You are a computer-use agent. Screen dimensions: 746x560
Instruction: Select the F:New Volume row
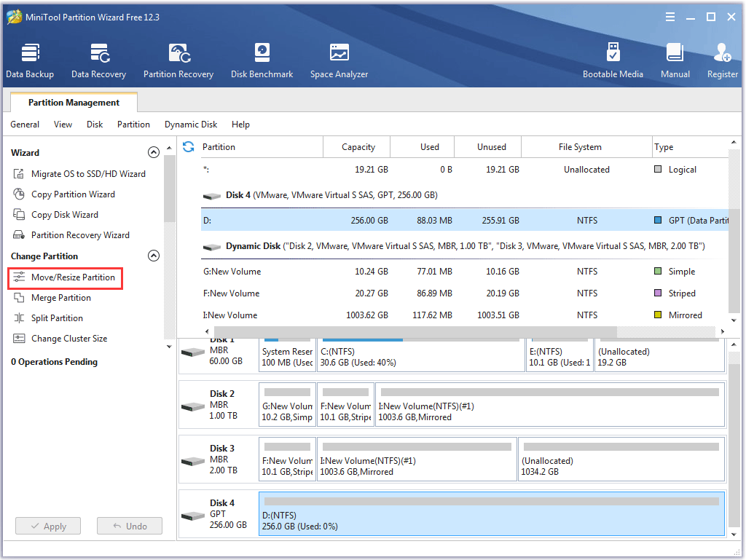point(464,293)
